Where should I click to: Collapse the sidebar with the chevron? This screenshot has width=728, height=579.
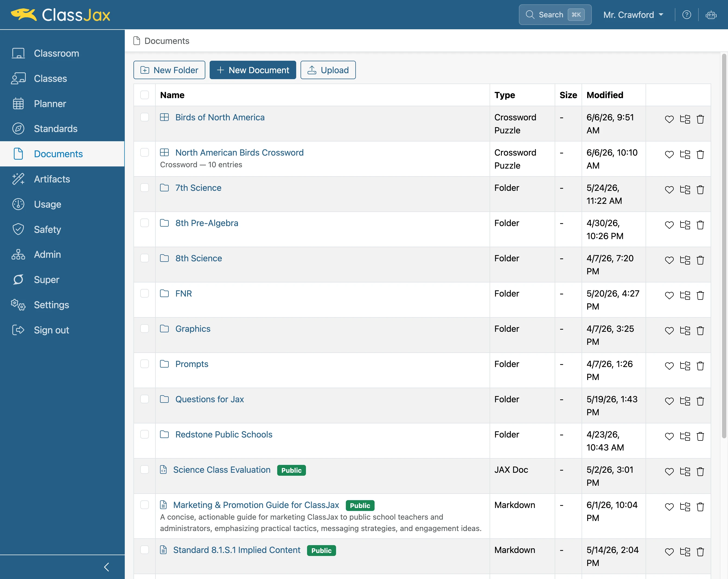coord(106,567)
